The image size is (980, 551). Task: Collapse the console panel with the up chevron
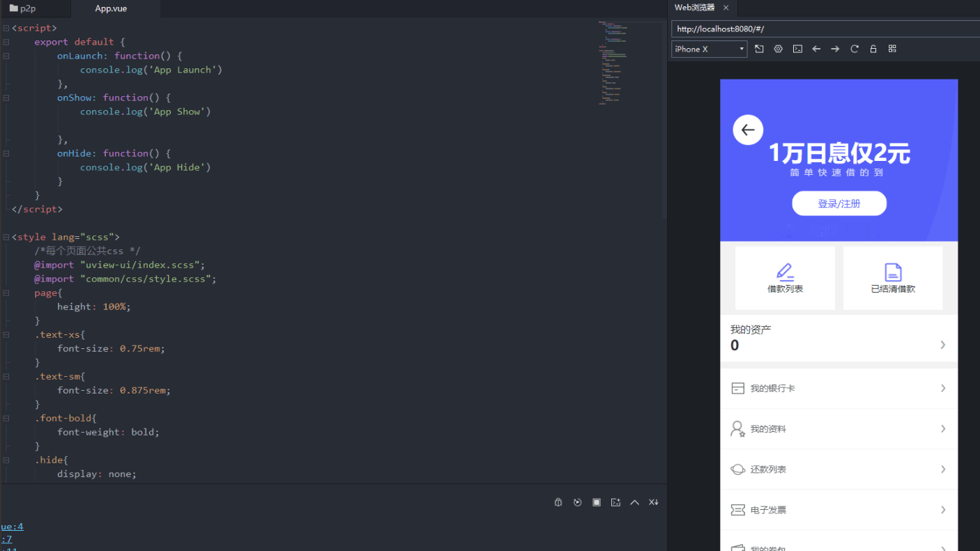(x=634, y=502)
